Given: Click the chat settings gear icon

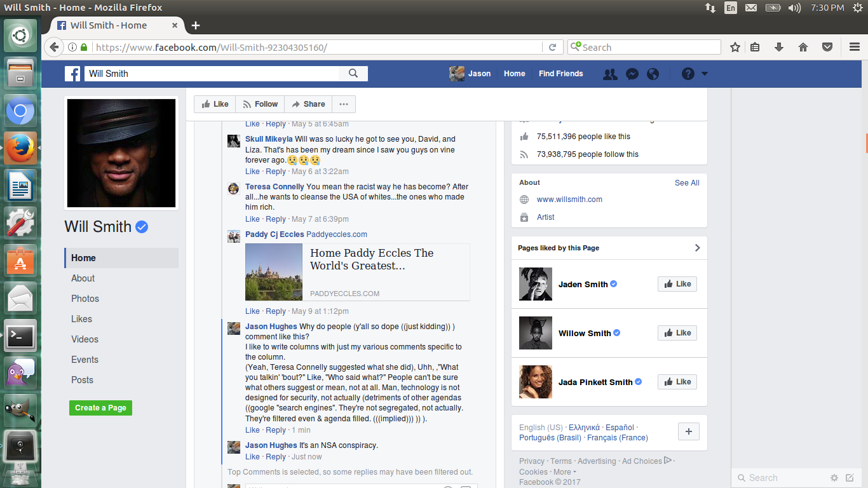Looking at the screenshot, I should click(834, 478).
